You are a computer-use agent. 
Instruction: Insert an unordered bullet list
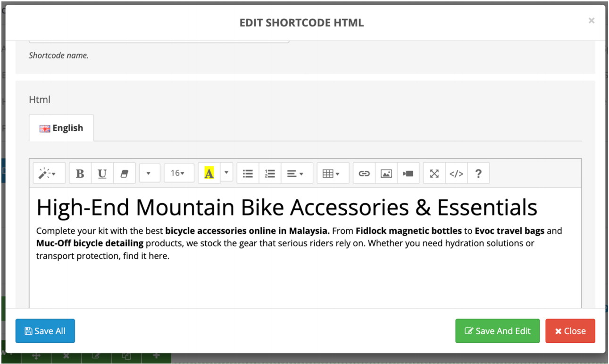248,174
